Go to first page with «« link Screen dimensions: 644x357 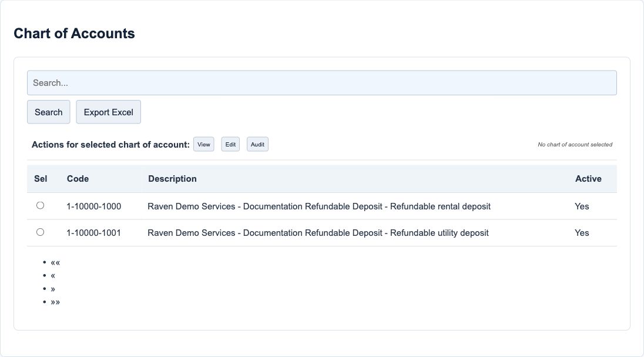tap(55, 262)
